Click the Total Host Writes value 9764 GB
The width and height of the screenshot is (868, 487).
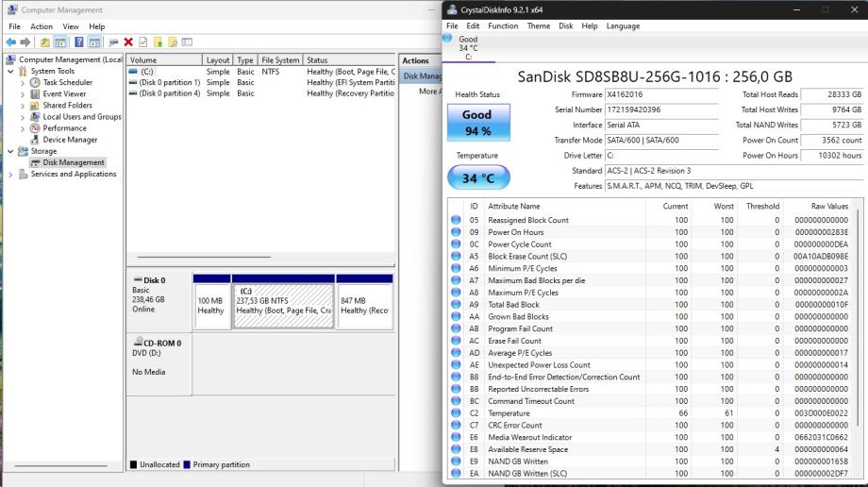click(831, 109)
